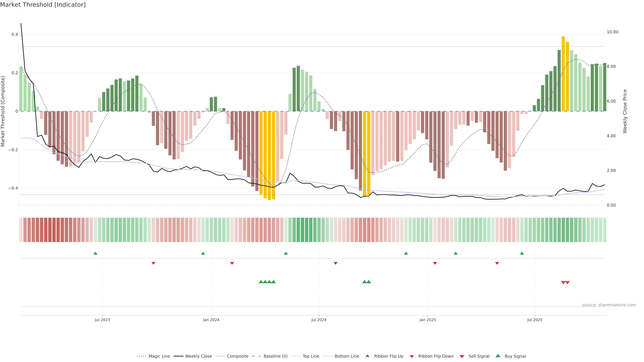The height and width of the screenshot is (362, 644).
Task: Click the leftmost red sell signal triangle marker
Action: point(563,283)
